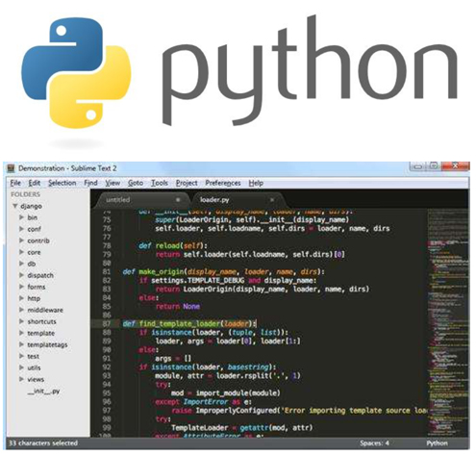
Task: Click the find_template_loader function name
Action: 180,323
